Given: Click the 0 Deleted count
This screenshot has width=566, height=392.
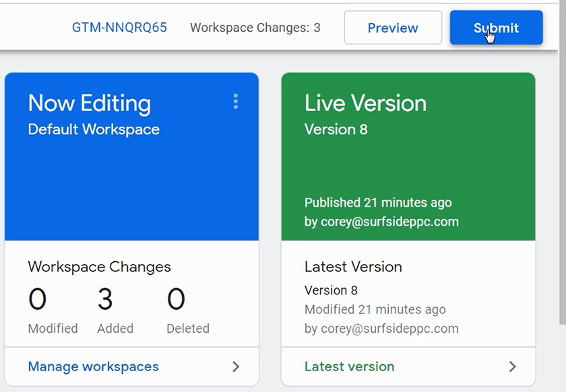Looking at the screenshot, I should click(176, 299).
